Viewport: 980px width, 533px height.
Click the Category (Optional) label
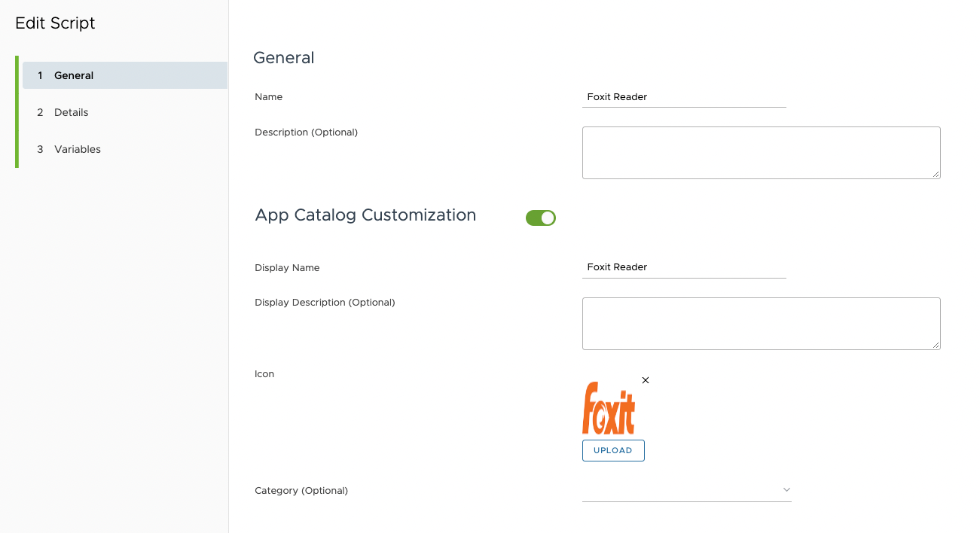(x=301, y=491)
